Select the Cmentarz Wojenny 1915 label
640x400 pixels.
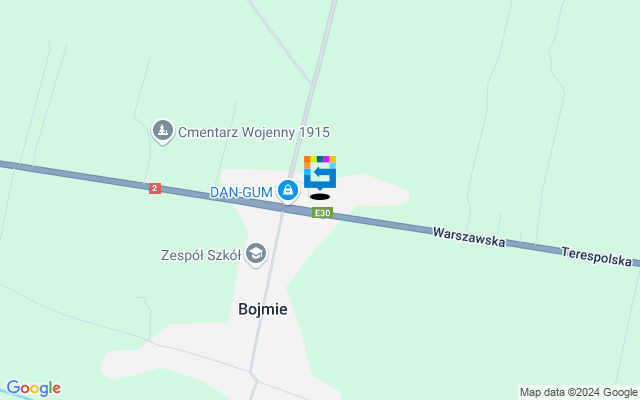[254, 132]
